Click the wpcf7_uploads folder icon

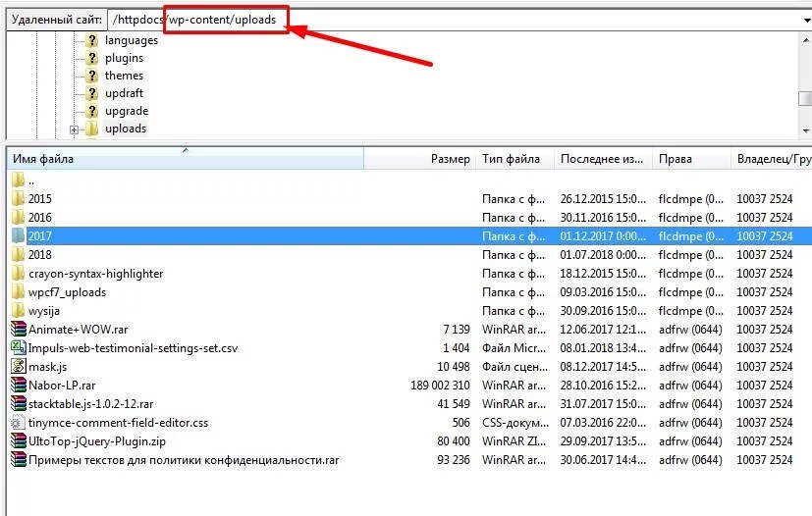[18, 292]
